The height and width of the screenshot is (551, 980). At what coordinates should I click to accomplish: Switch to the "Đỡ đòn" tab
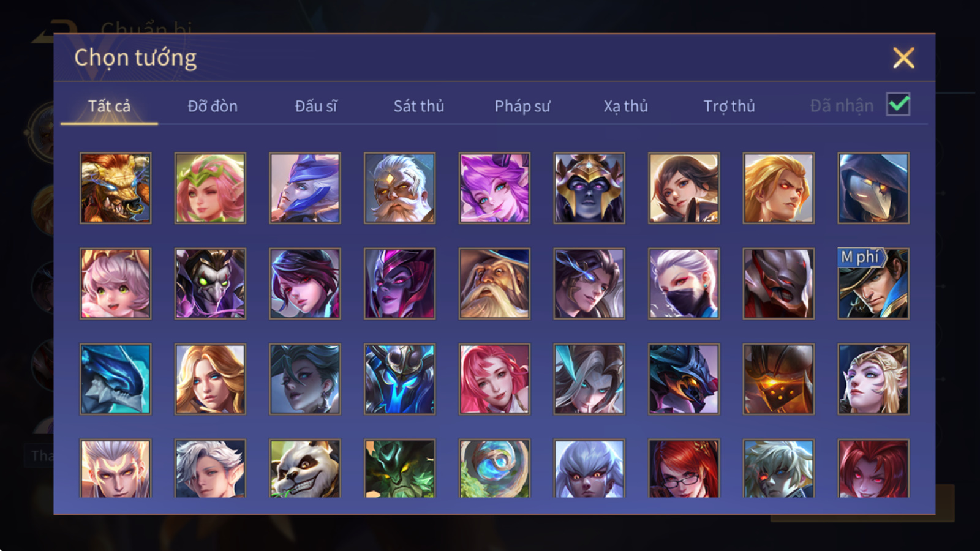213,106
